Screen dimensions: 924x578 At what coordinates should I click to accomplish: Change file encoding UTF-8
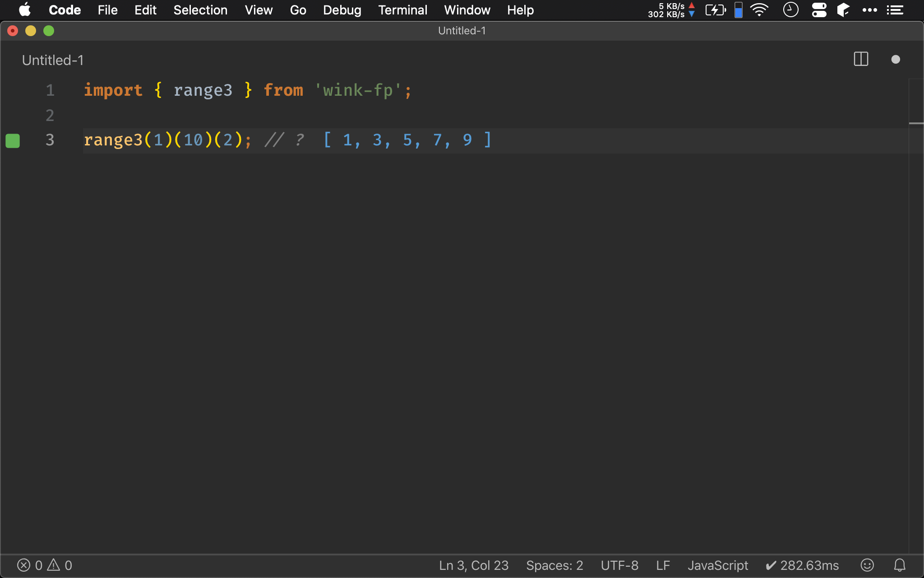(619, 565)
